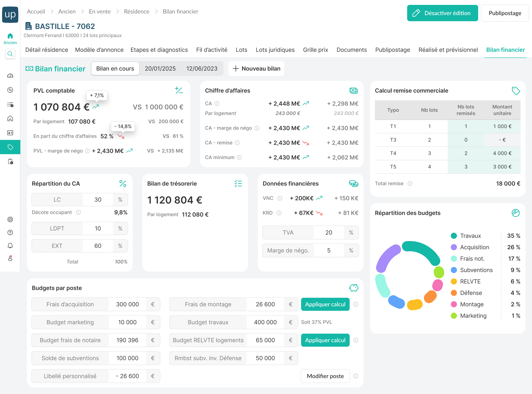
Task: Click Appliquer calcul next to Frais de montage
Action: click(325, 304)
